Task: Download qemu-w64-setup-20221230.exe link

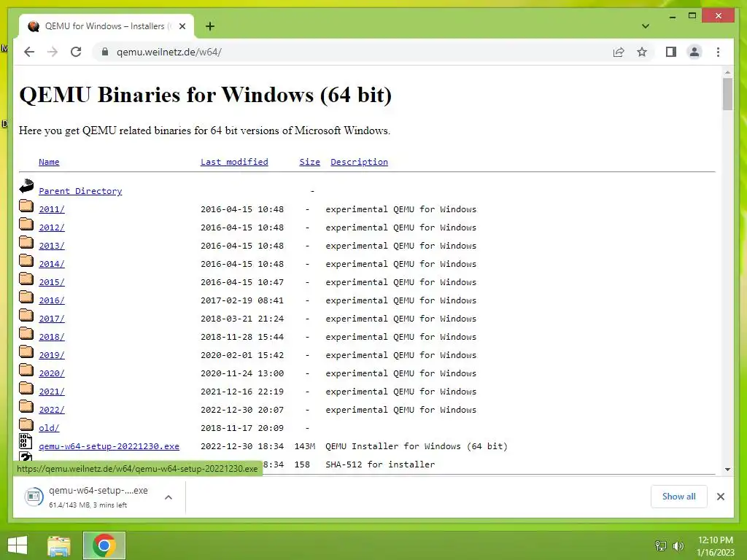Action: pyautogui.click(x=109, y=446)
